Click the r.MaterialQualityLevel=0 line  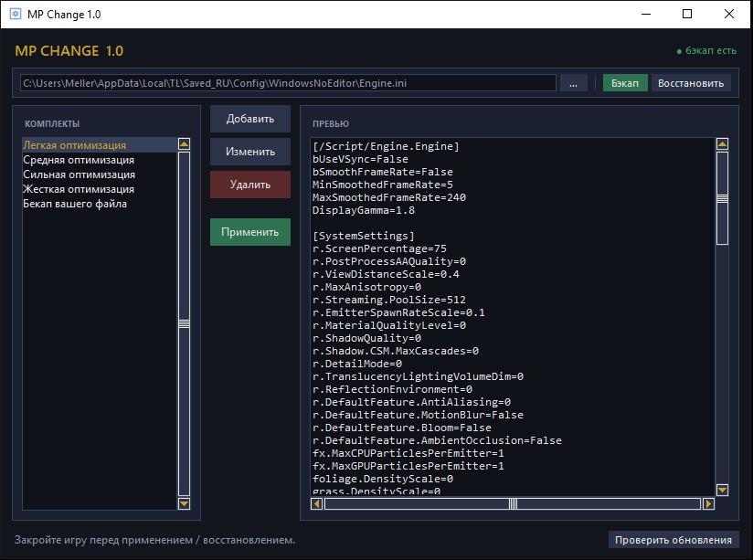coord(389,325)
